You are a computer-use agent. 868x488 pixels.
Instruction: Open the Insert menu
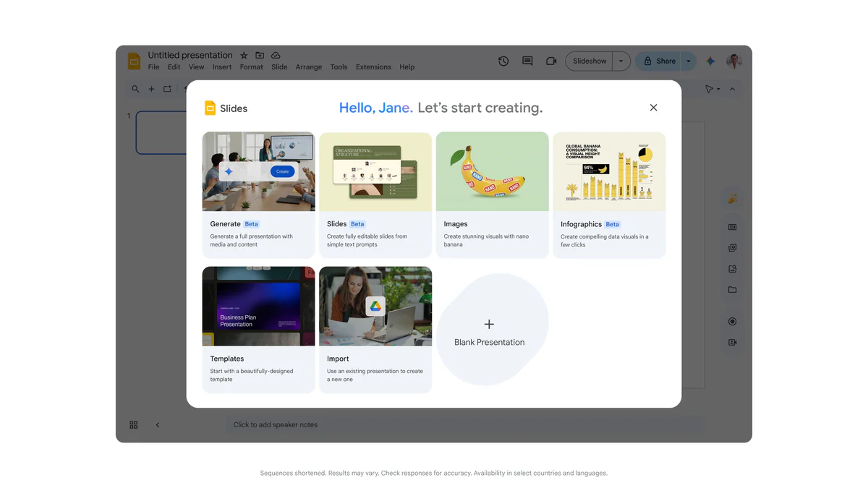(221, 67)
